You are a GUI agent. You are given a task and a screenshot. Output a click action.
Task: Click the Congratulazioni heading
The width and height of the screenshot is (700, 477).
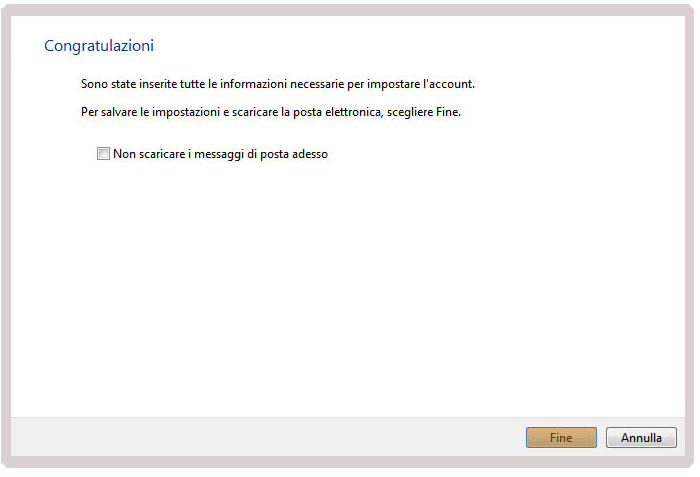click(x=99, y=46)
